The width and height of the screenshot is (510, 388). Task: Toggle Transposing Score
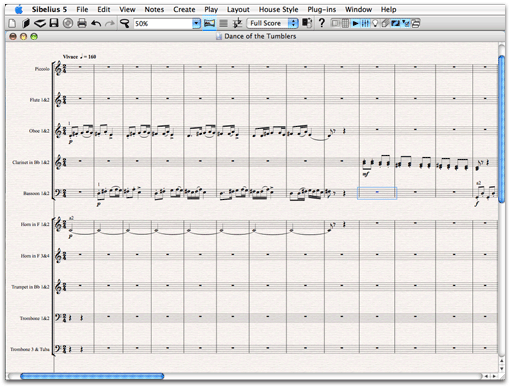click(x=237, y=23)
